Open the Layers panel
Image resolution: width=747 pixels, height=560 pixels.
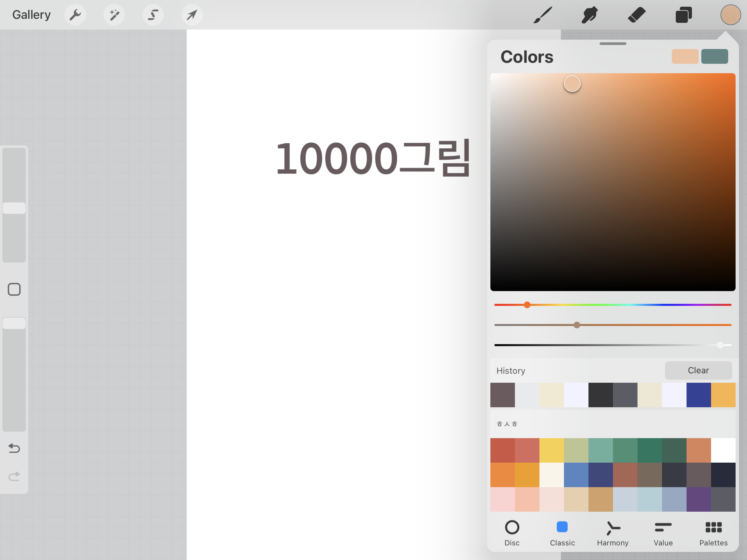(684, 15)
